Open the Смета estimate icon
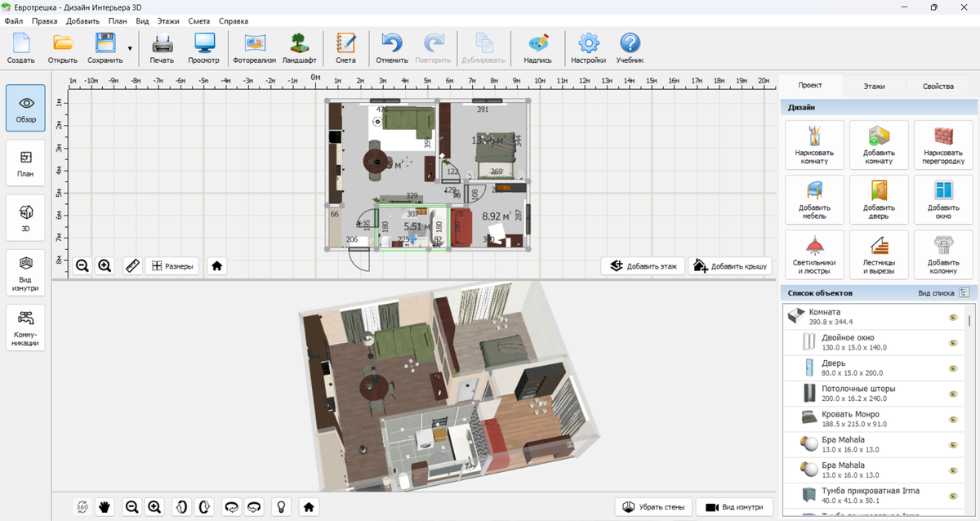This screenshot has height=521, width=980. 345,48
